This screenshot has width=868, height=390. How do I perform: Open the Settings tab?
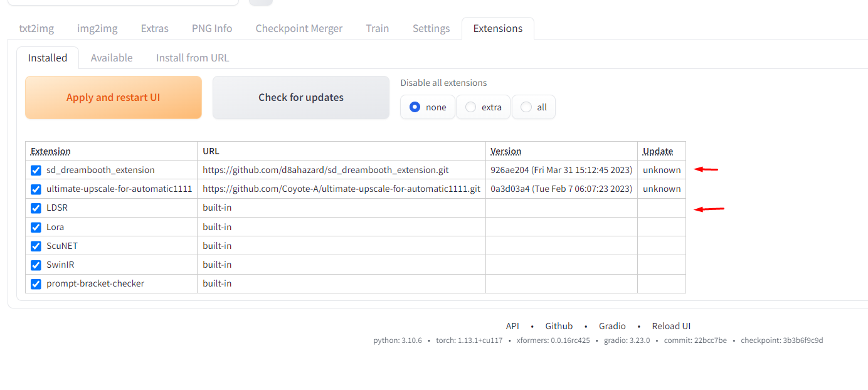click(x=431, y=28)
